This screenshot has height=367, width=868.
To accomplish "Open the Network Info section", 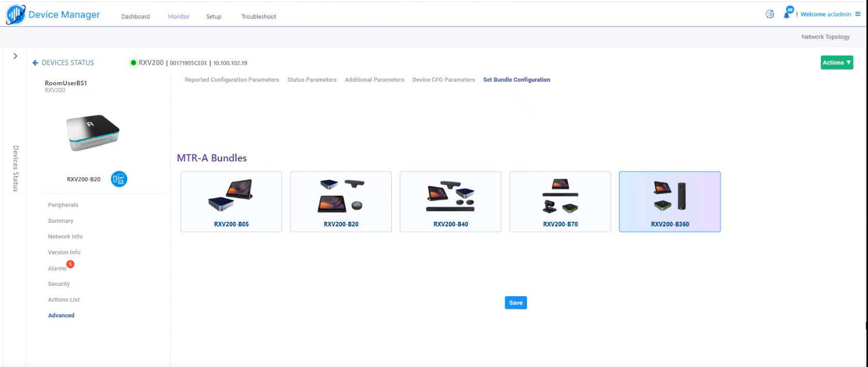I will click(x=65, y=236).
